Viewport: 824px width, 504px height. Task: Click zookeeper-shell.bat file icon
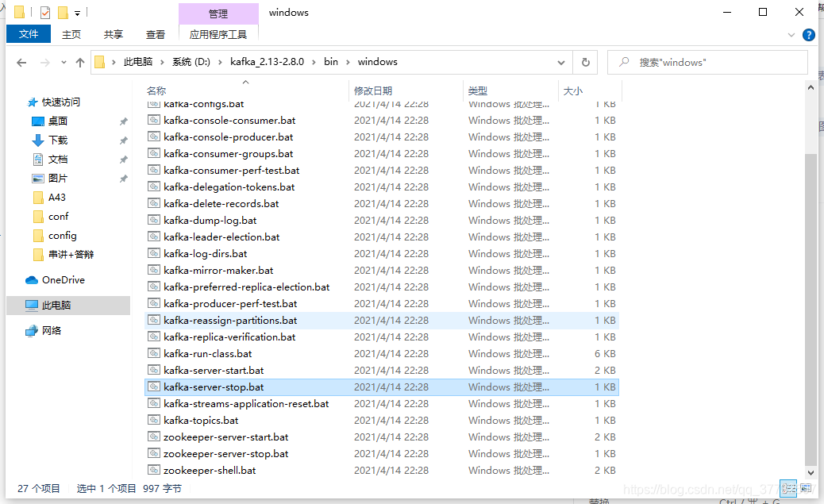(153, 470)
